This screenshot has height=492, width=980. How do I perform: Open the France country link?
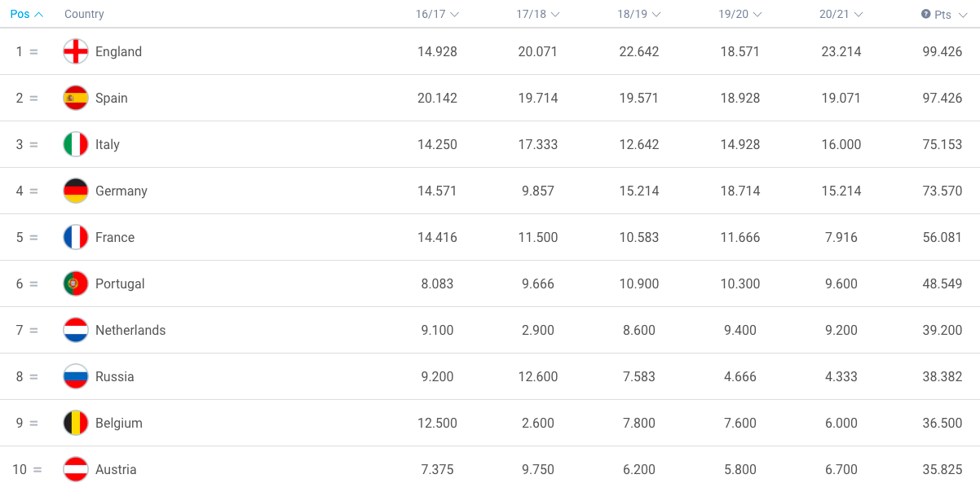coord(115,237)
